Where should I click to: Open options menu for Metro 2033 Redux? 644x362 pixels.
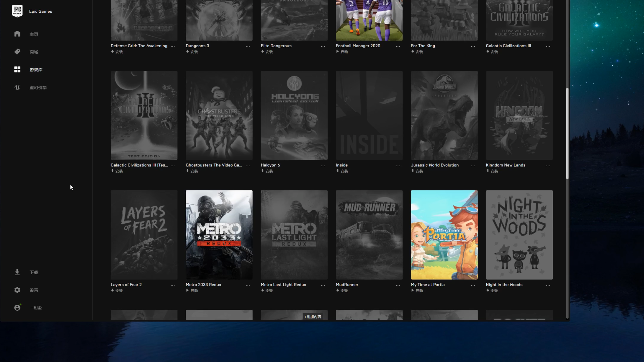[x=248, y=285]
